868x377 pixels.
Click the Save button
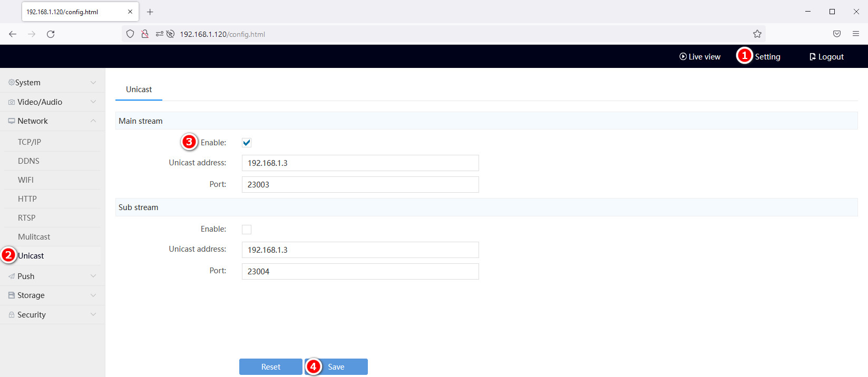336,367
